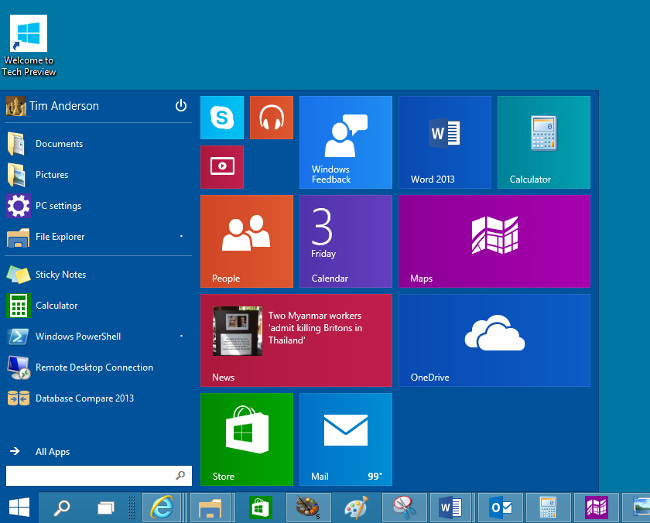Launch Windows PowerShell from the Start menu
The image size is (650, 523).
pyautogui.click(x=98, y=337)
